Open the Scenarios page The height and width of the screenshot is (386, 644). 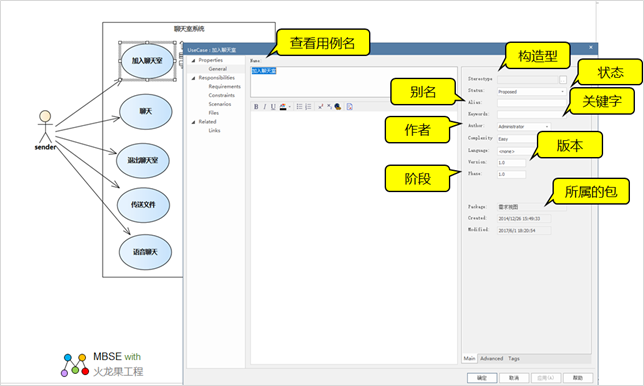pyautogui.click(x=220, y=104)
